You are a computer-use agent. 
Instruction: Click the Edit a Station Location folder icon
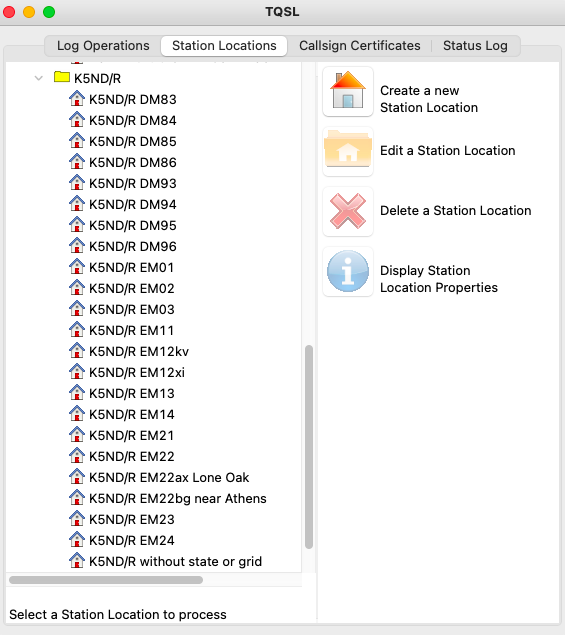point(348,151)
